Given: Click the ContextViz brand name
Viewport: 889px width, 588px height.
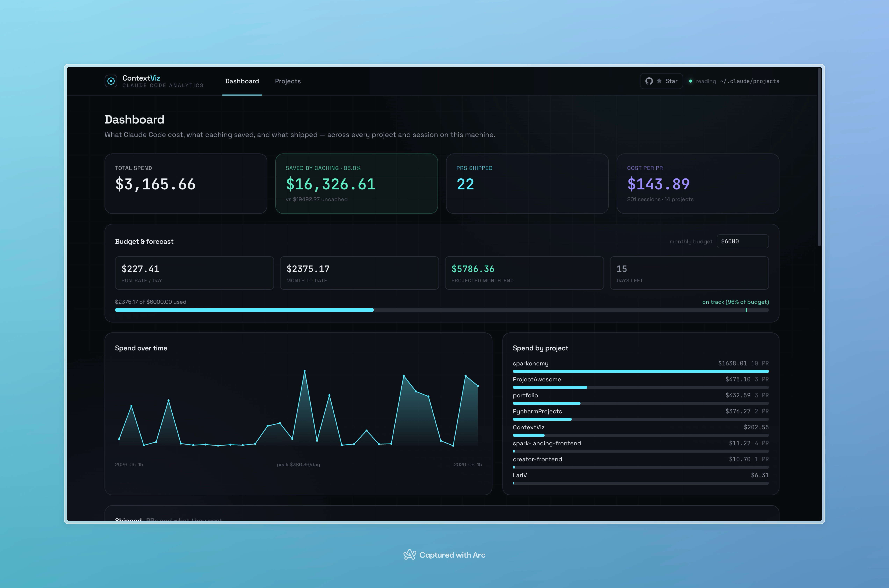Looking at the screenshot, I should [141, 78].
